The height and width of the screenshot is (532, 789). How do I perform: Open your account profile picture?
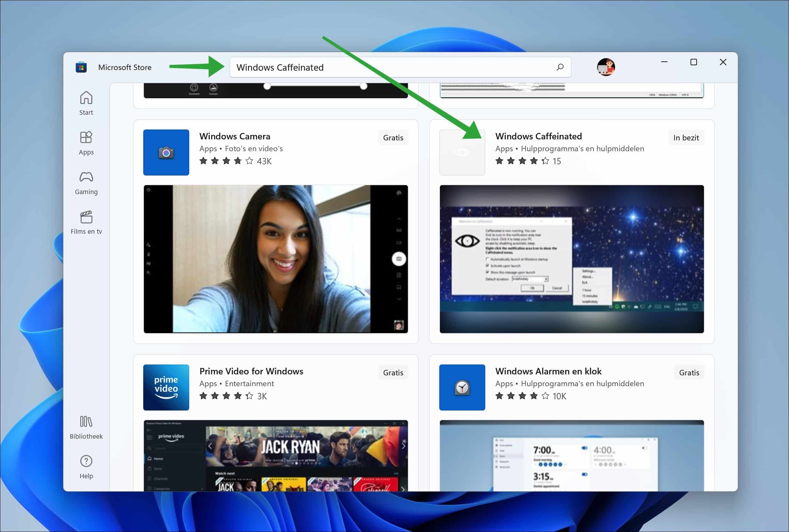coord(606,67)
